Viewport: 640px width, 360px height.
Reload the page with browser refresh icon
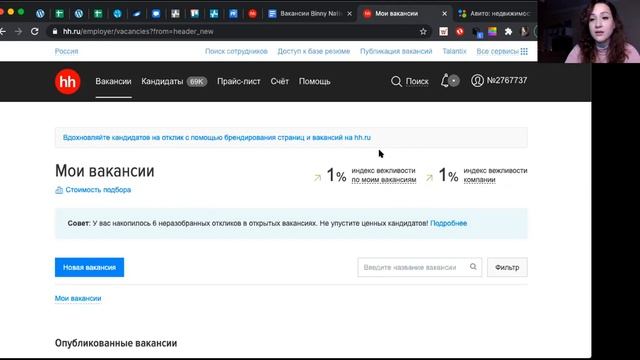pyautogui.click(x=35, y=31)
